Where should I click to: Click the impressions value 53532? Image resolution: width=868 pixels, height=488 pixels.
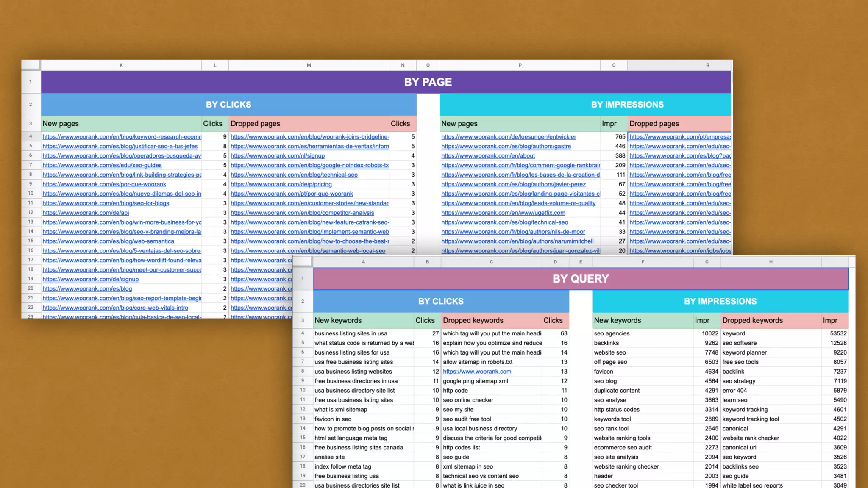pyautogui.click(x=837, y=333)
